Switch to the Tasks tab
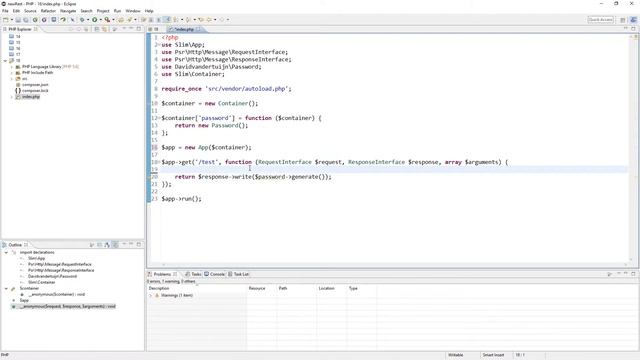Screen dimensions: 640x360 coord(193,274)
